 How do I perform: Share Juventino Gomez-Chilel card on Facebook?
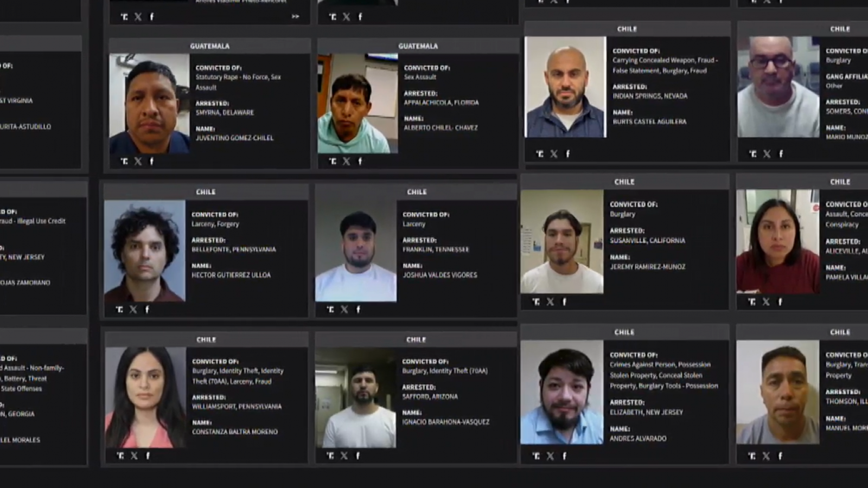click(x=151, y=161)
